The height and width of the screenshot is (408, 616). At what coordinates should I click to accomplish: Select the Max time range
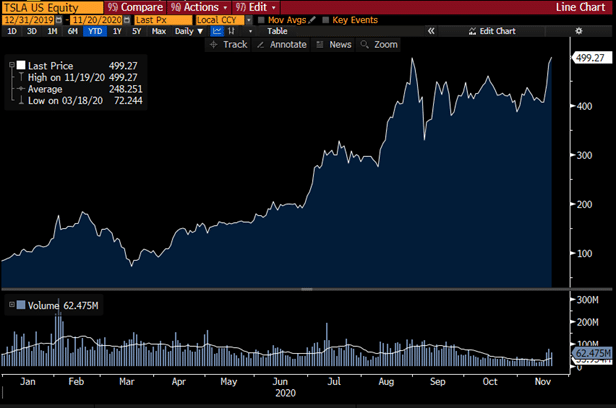click(159, 31)
